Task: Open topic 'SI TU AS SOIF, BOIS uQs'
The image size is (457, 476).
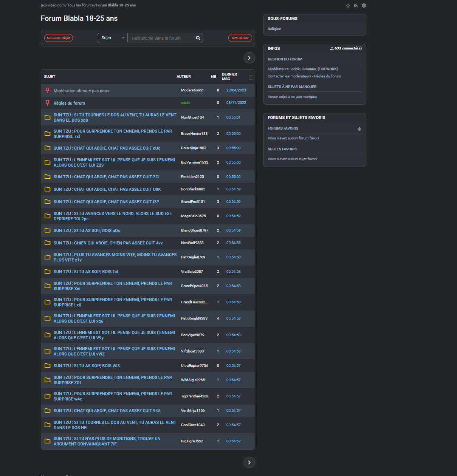Action: [x=87, y=230]
